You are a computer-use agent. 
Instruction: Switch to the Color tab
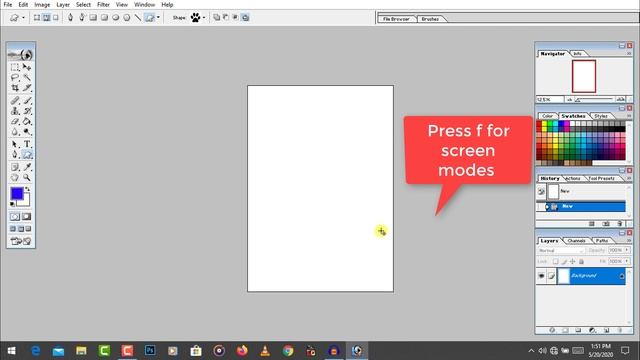547,116
